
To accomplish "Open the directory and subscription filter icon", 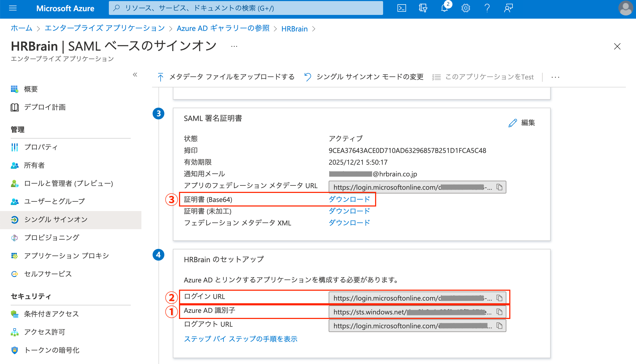I will click(423, 8).
